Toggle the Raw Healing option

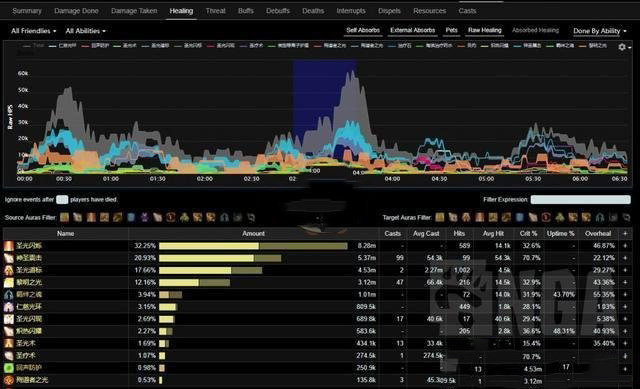tap(484, 30)
